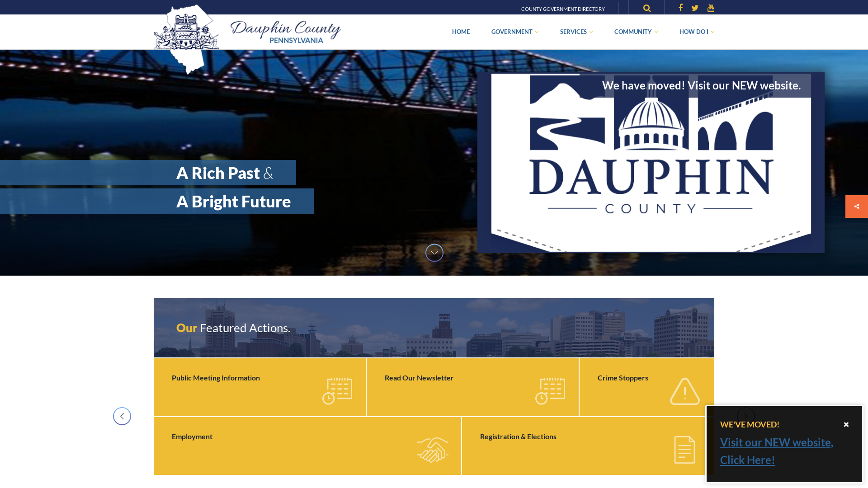Click the Read Our Newsletter calendar icon
Screen dimensions: 868x488
pos(550,391)
